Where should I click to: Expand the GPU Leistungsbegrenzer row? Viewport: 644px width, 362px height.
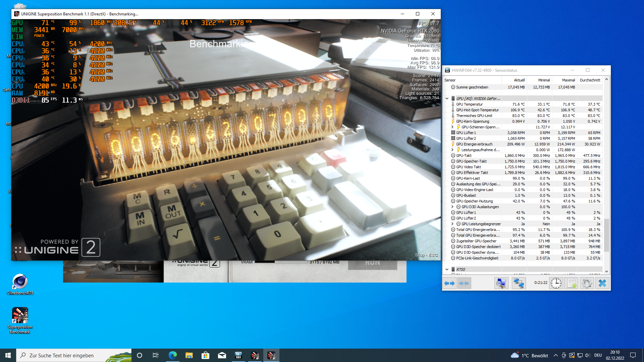(x=452, y=224)
